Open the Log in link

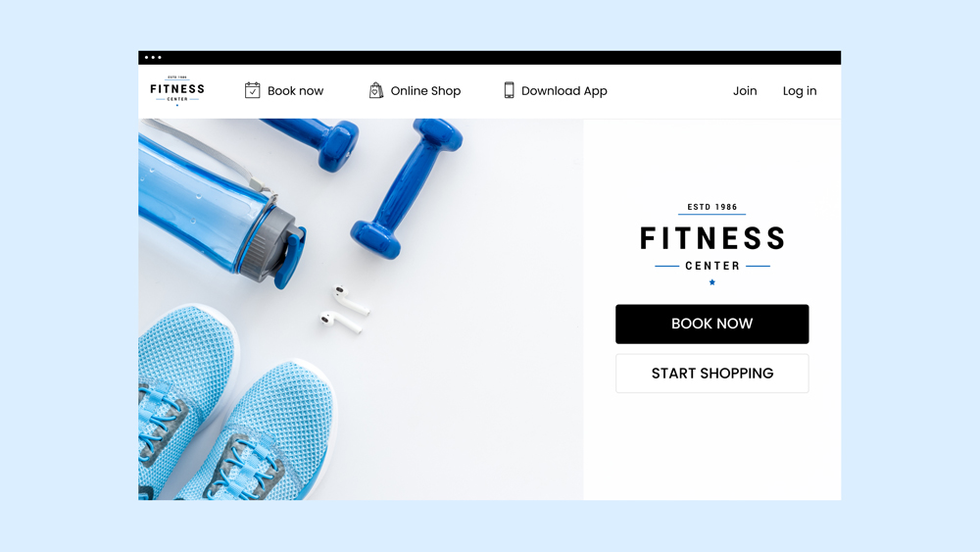(800, 91)
